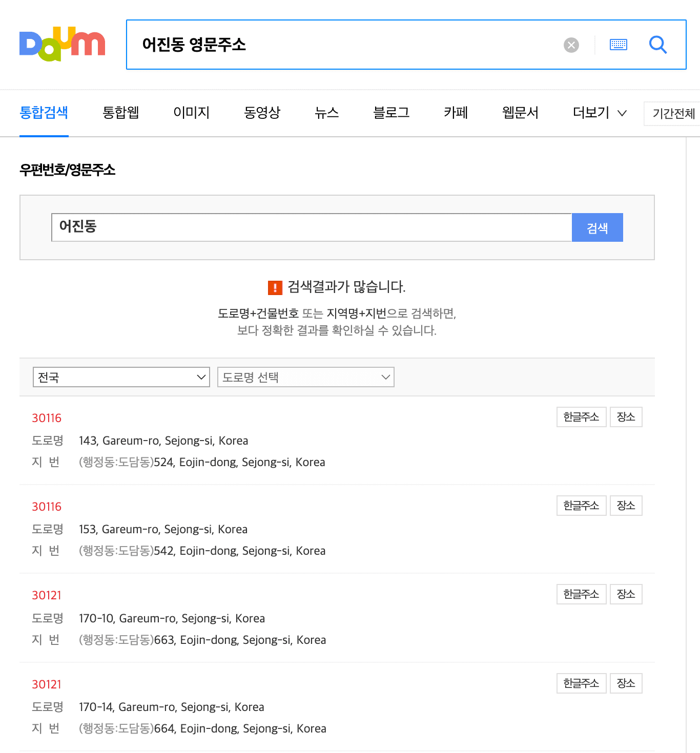
Task: Open the 전국 region dropdown
Action: [x=121, y=377]
